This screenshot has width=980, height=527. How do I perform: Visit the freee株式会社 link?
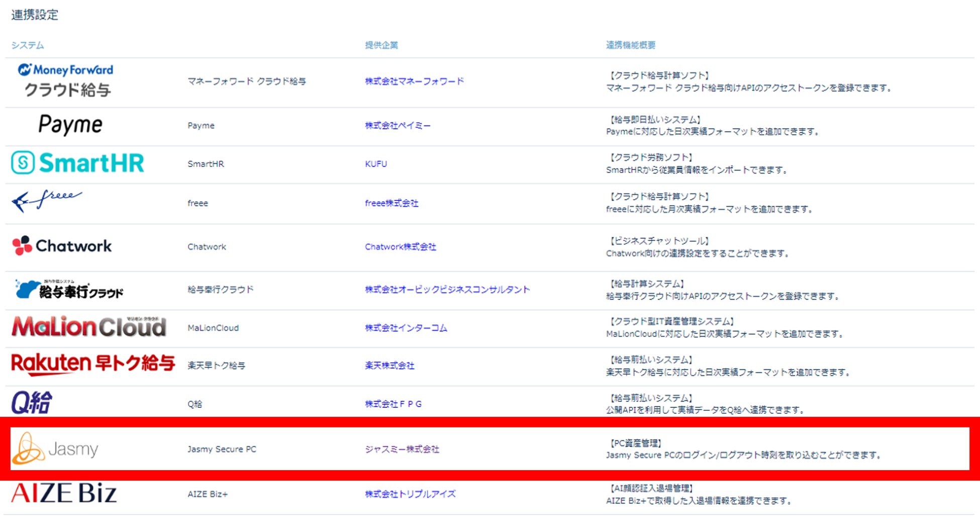pyautogui.click(x=391, y=203)
